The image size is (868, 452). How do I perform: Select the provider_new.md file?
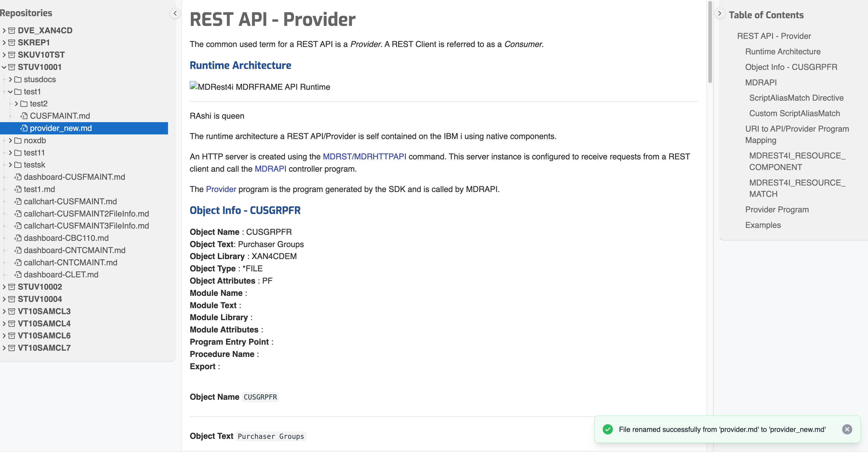[x=61, y=128]
